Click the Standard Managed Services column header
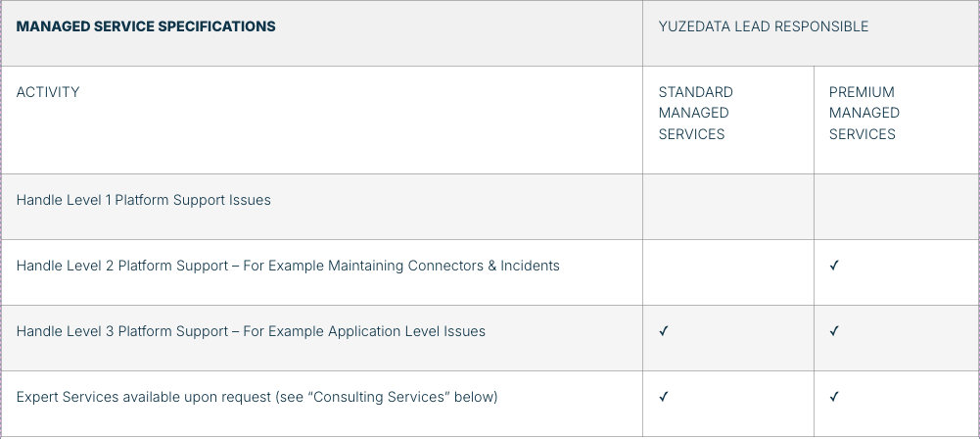Viewport: 980px width, 439px height. (695, 113)
